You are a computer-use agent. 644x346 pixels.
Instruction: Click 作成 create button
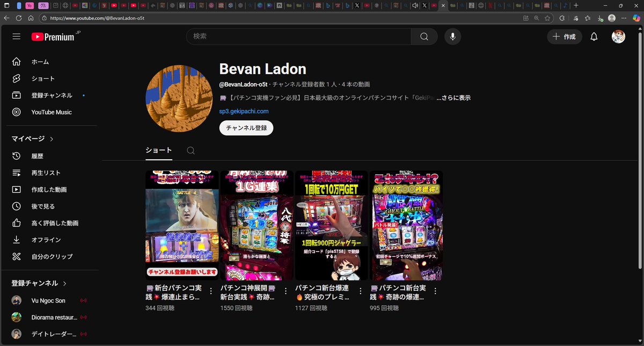(565, 36)
